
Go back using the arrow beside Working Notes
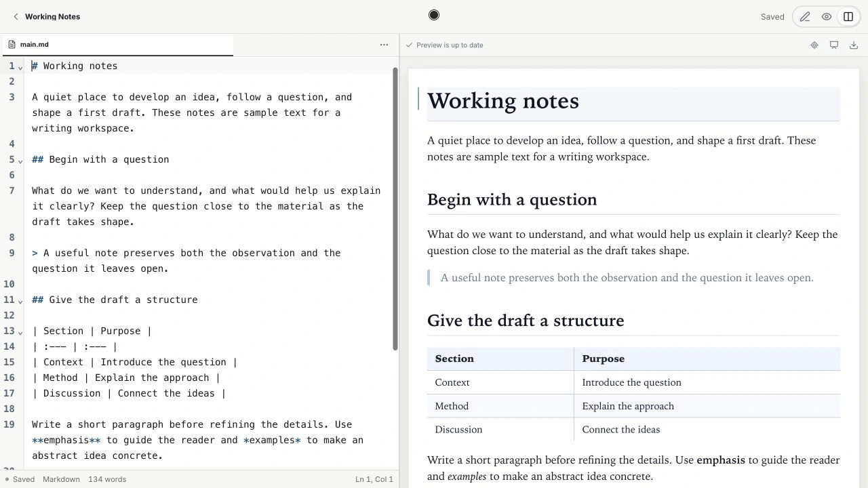tap(16, 17)
